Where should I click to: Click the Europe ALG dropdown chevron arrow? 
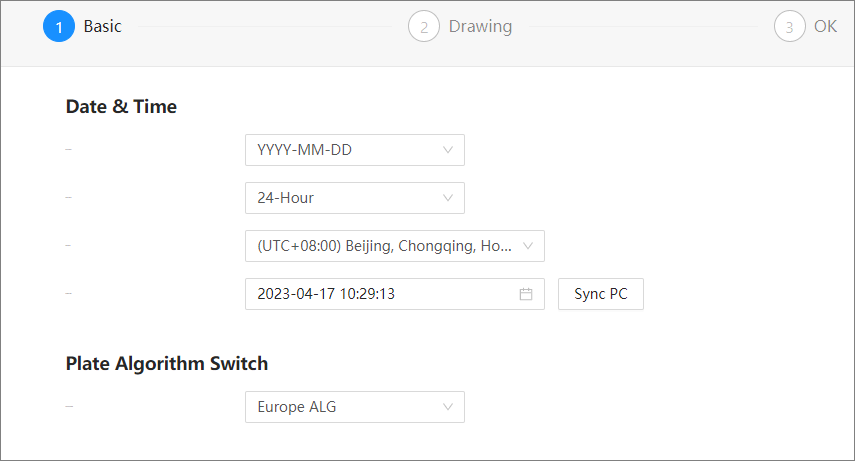coord(448,406)
